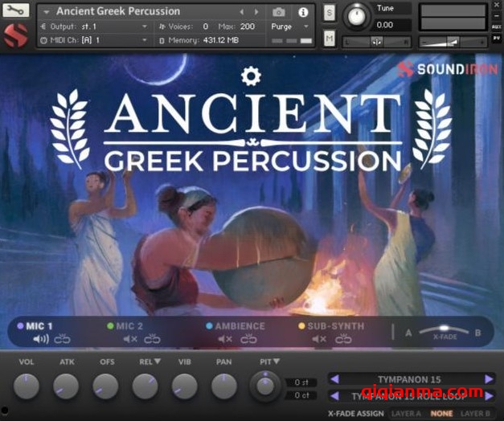Open the snapshot camera icon

278,12
